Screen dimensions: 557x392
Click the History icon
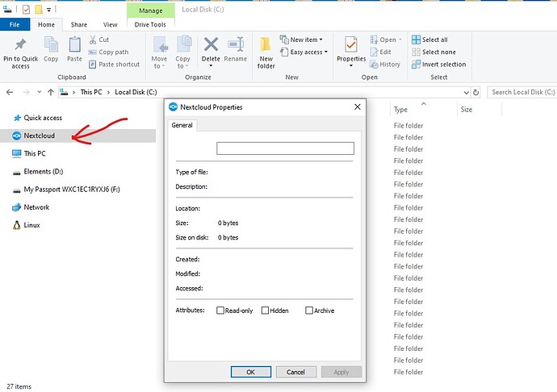tap(374, 65)
